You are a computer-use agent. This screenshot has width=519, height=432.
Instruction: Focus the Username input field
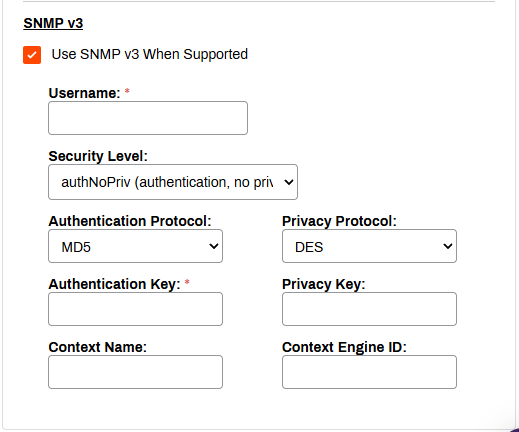tap(148, 118)
